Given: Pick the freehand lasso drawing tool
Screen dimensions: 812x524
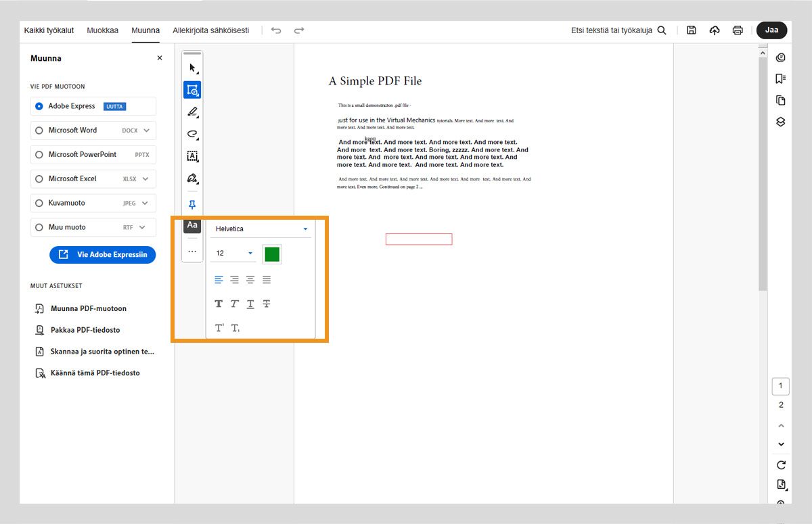Looking at the screenshot, I should pyautogui.click(x=192, y=134).
